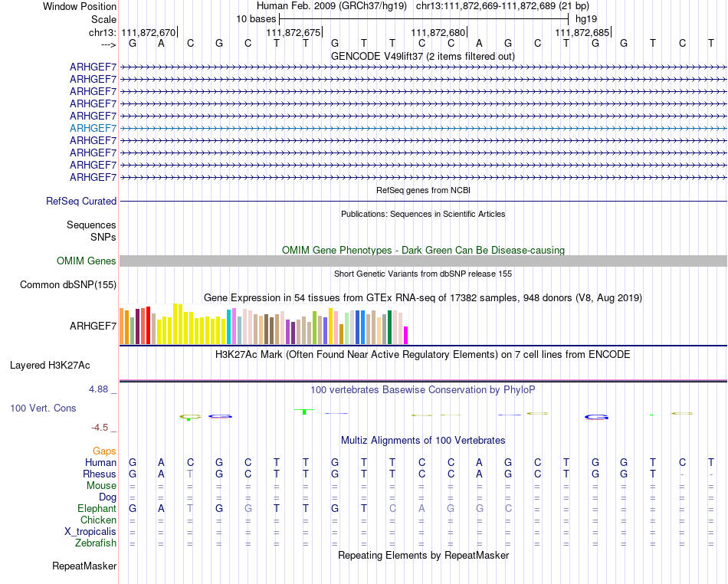
Task: Select the Rhesus alignment row label
Action: pos(100,474)
